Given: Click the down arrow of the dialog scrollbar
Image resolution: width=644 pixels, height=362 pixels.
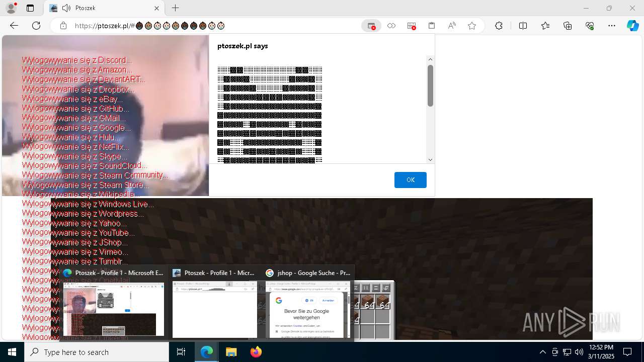Looking at the screenshot, I should [x=430, y=160].
